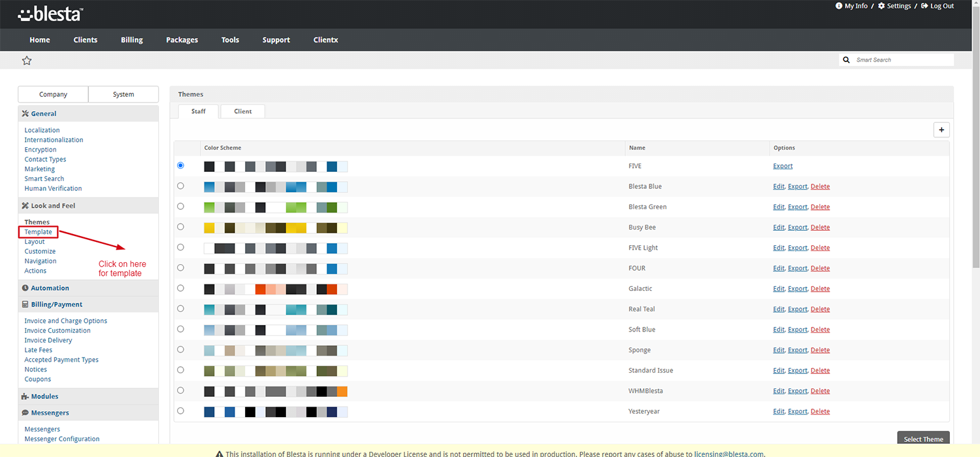Open the Invoice Customization link
Screen dimensions: 980x457
pyautogui.click(x=57, y=330)
